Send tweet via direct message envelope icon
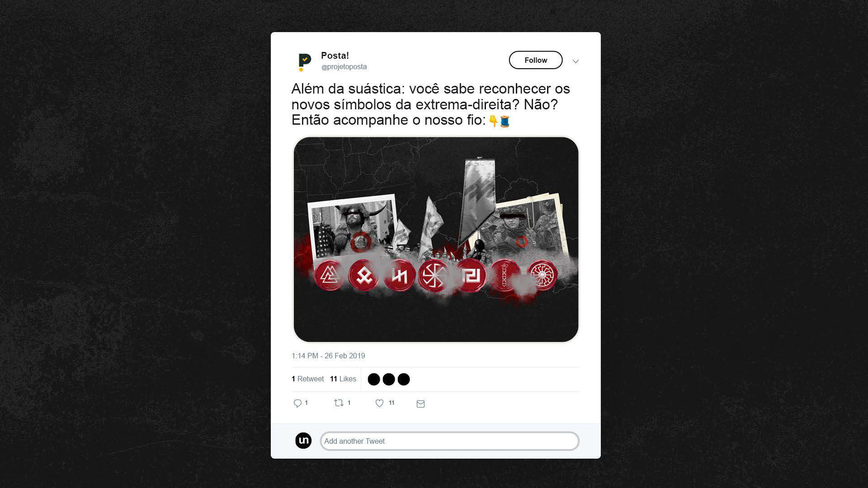The image size is (868, 488). click(x=420, y=404)
